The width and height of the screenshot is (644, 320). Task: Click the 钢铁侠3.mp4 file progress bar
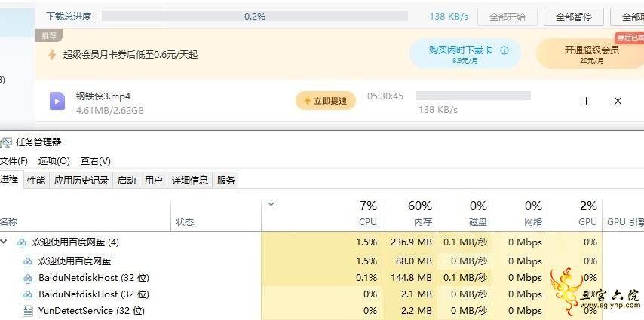click(473, 96)
